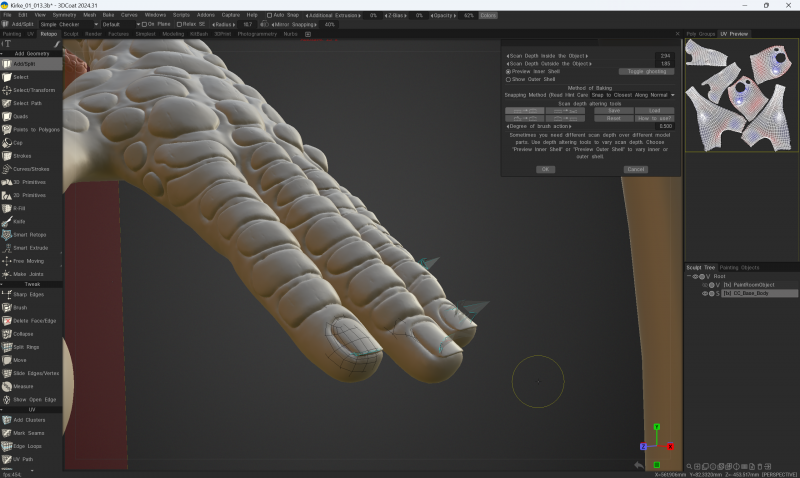
Task: Switch to the Poly Groups tab
Action: click(700, 34)
